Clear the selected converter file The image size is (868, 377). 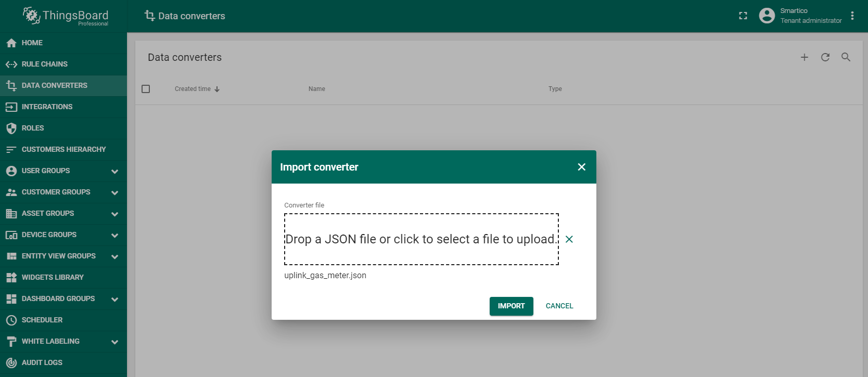(x=569, y=239)
